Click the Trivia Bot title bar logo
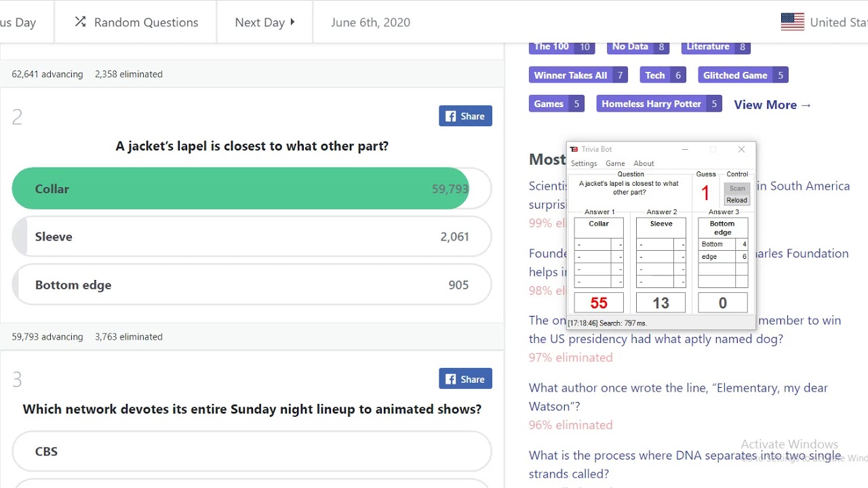The width and height of the screenshot is (868, 488). 574,149
